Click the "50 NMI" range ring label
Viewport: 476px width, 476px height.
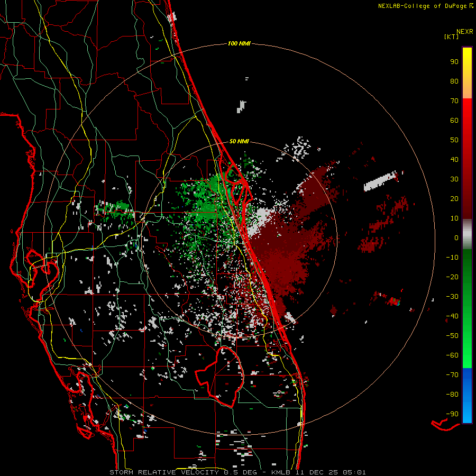(239, 141)
